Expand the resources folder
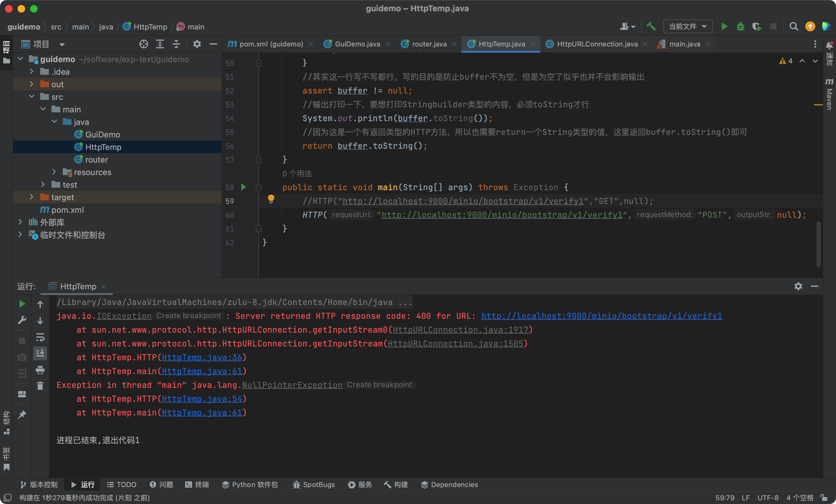The width and height of the screenshot is (836, 504). 54,172
